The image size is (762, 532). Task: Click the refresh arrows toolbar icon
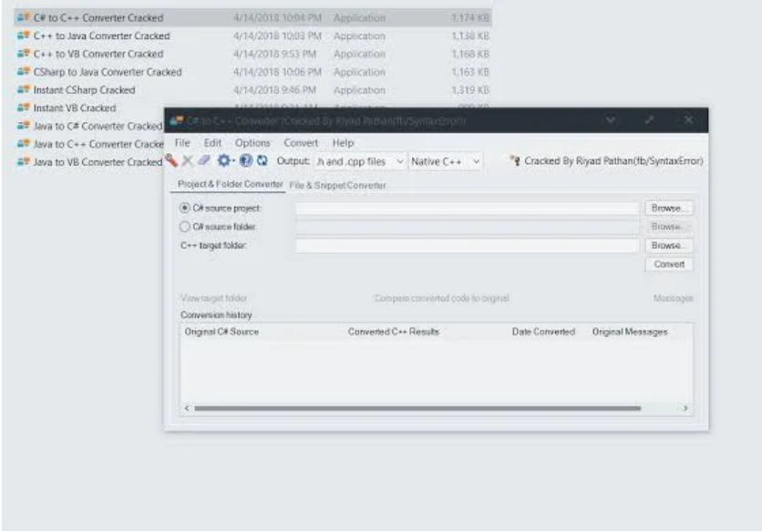click(263, 160)
